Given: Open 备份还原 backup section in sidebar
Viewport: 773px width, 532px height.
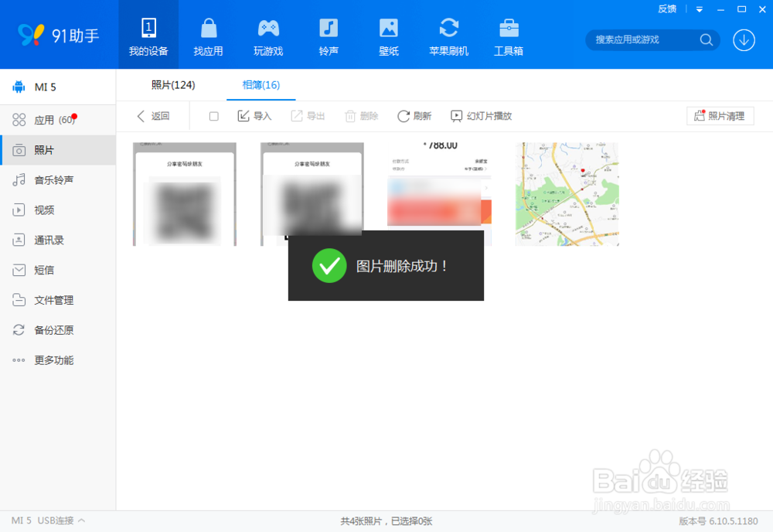Looking at the screenshot, I should click(x=48, y=330).
